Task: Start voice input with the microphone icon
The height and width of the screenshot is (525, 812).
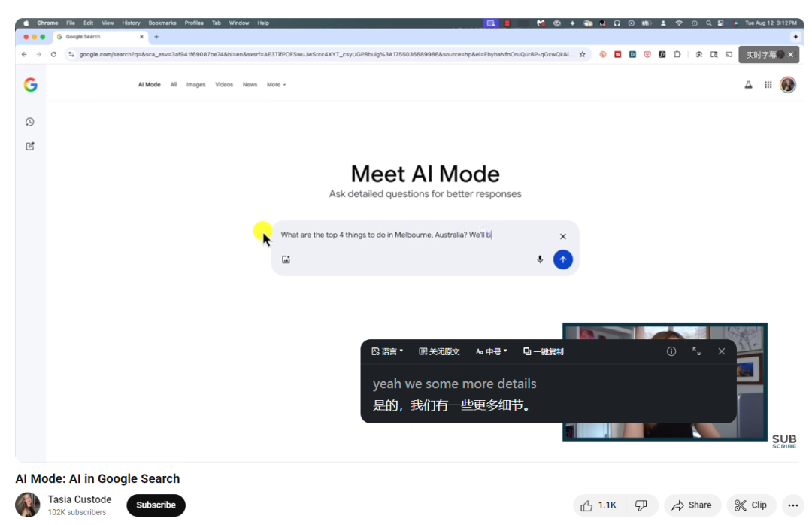Action: [540, 259]
